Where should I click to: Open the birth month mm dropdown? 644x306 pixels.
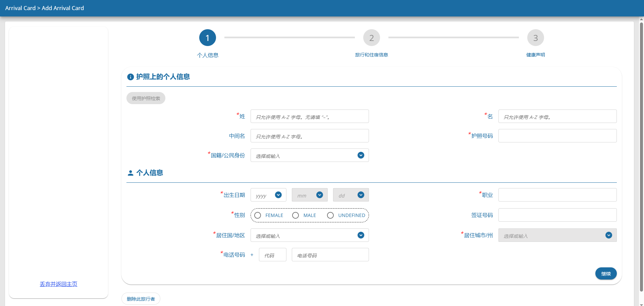pyautogui.click(x=320, y=195)
